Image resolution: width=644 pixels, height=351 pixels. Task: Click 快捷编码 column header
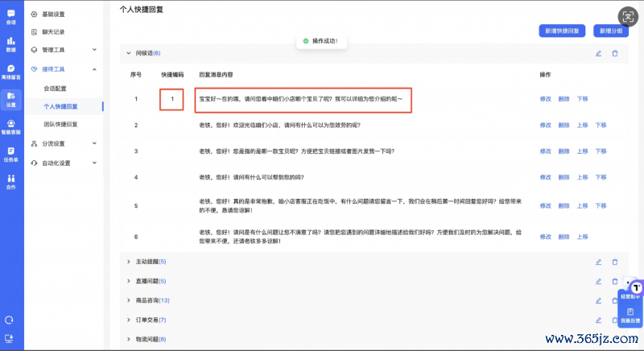pos(172,75)
